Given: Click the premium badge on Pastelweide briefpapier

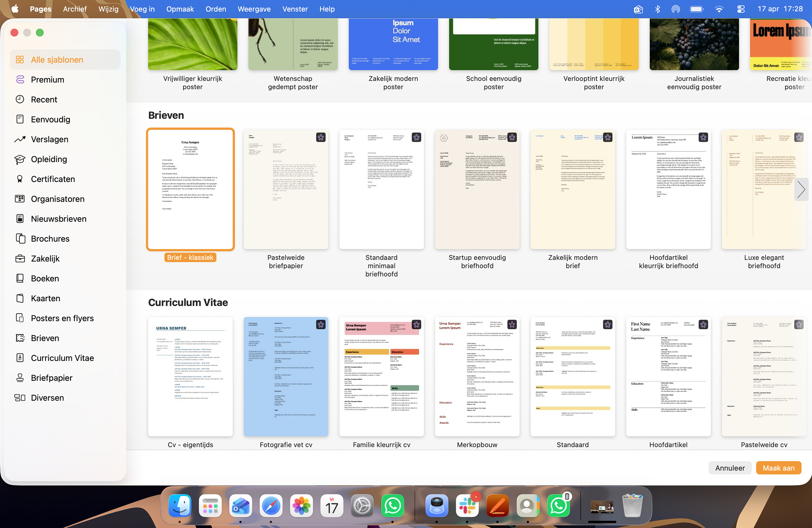Looking at the screenshot, I should coord(320,137).
